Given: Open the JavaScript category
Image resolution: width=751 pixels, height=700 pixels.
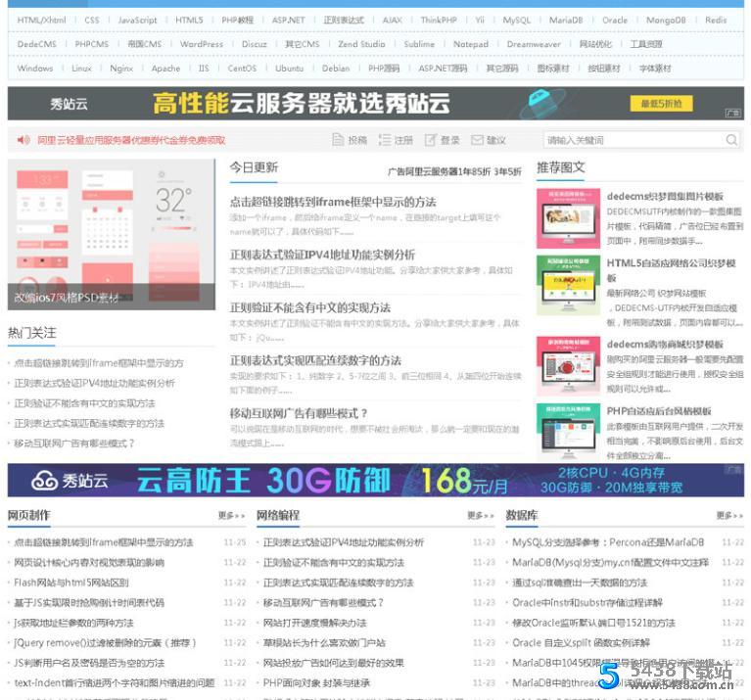Looking at the screenshot, I should 137,21.
